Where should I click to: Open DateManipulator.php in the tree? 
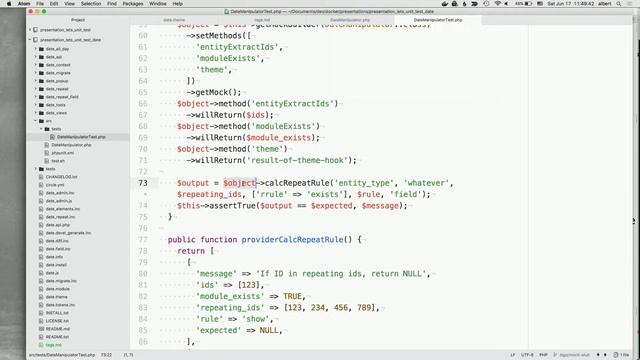pos(71,145)
